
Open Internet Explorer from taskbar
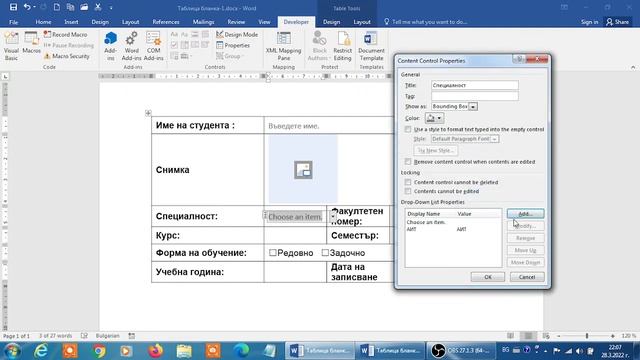(41, 351)
